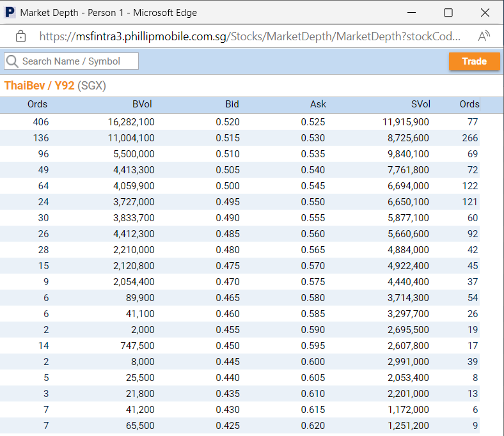This screenshot has height=436, width=504.
Task: Click sell volume 11,915,900
Action: click(406, 121)
